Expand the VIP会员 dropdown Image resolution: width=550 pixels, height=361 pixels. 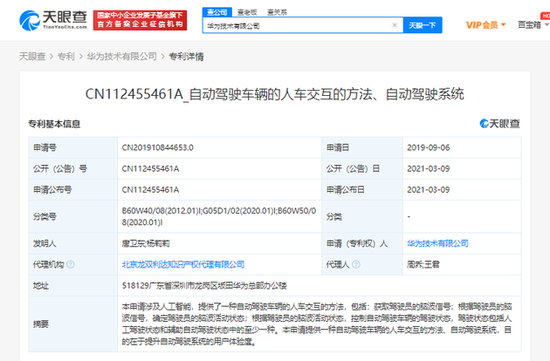click(486, 25)
